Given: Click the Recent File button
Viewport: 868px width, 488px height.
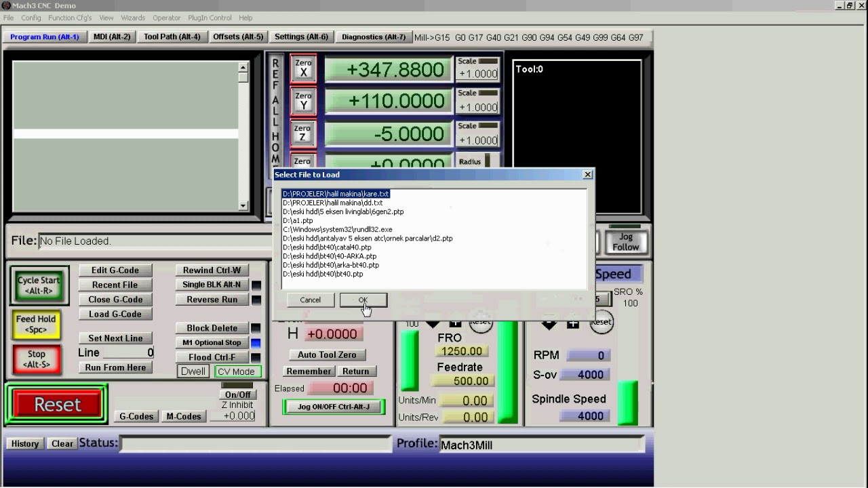Looking at the screenshot, I should coord(115,285).
